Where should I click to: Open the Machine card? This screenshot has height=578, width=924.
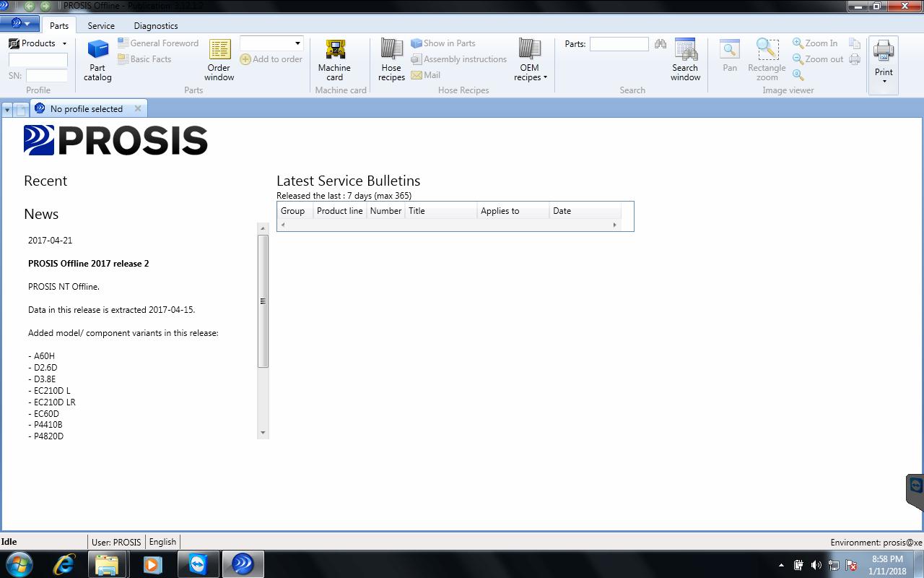point(334,60)
